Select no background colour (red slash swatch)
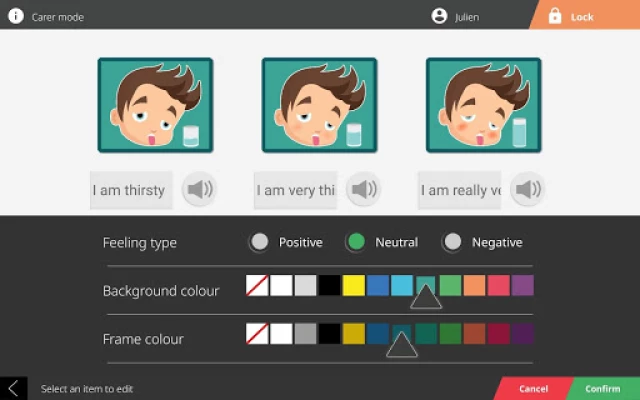 [257, 286]
